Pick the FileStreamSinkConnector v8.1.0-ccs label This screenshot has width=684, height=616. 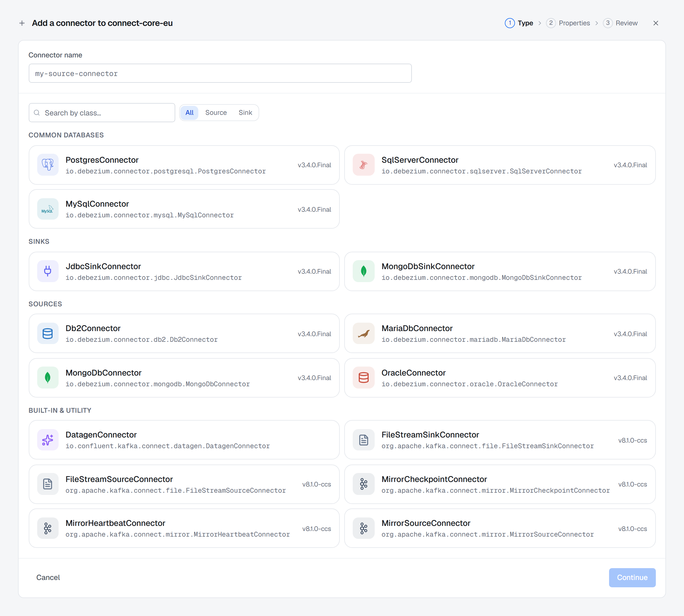pyautogui.click(x=632, y=440)
